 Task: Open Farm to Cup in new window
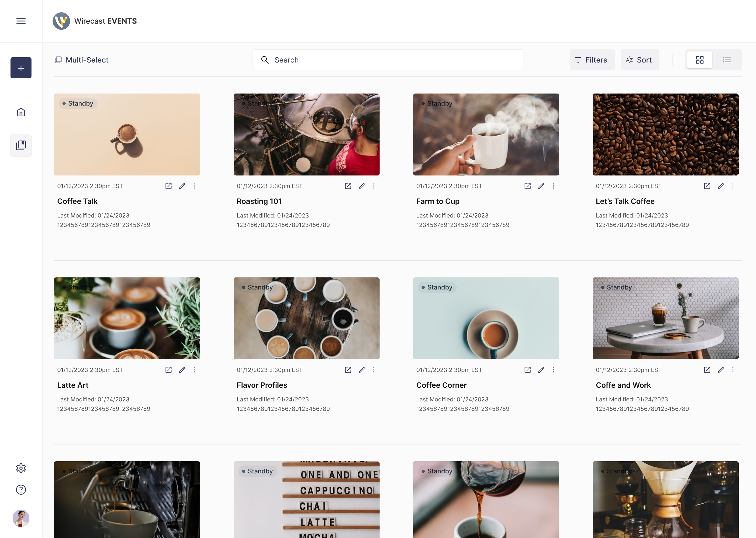[528, 186]
